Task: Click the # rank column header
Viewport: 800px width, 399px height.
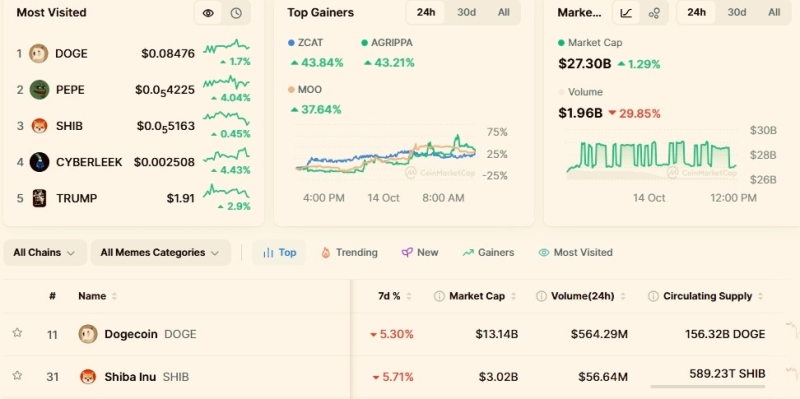Action: [x=52, y=296]
